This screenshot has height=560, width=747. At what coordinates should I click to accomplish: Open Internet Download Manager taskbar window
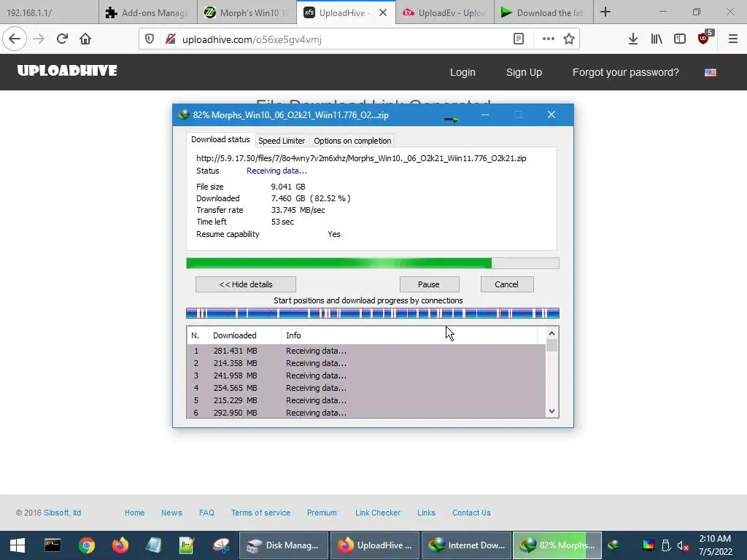[466, 545]
